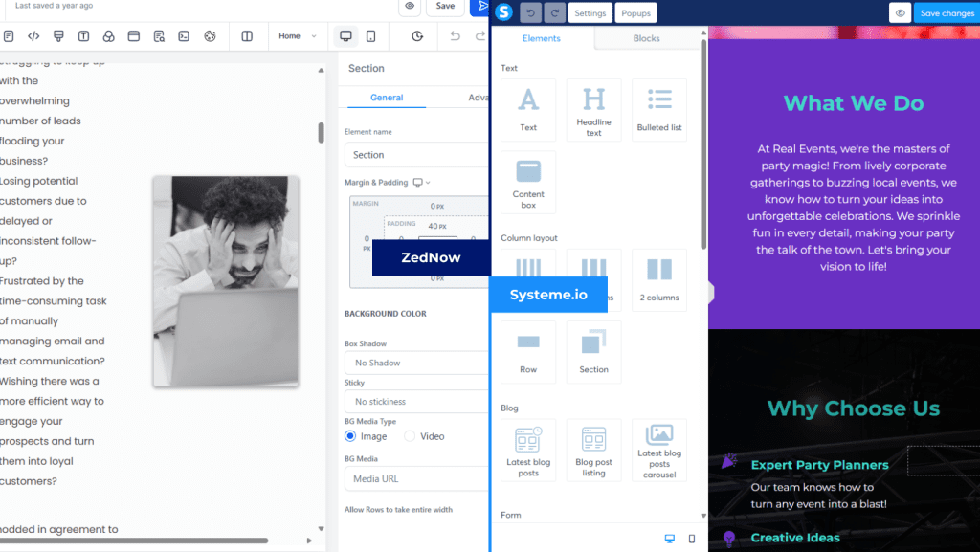Open the Sticky stickiness dropdown
The width and height of the screenshot is (980, 552).
(x=416, y=401)
